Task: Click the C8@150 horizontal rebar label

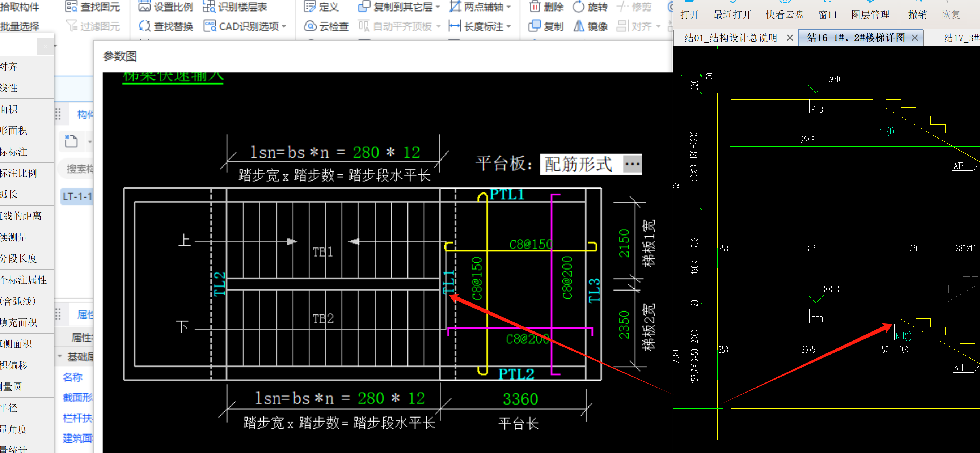Action: point(530,244)
